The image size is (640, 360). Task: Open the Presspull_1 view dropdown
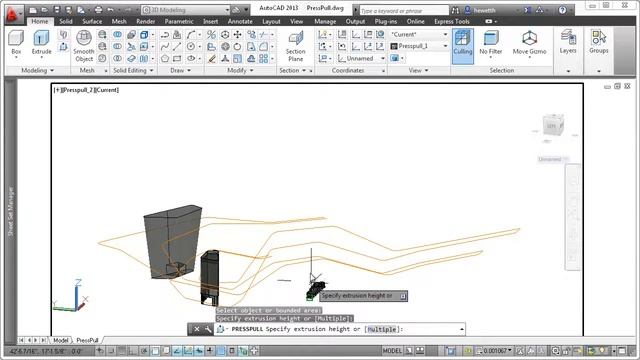point(419,46)
